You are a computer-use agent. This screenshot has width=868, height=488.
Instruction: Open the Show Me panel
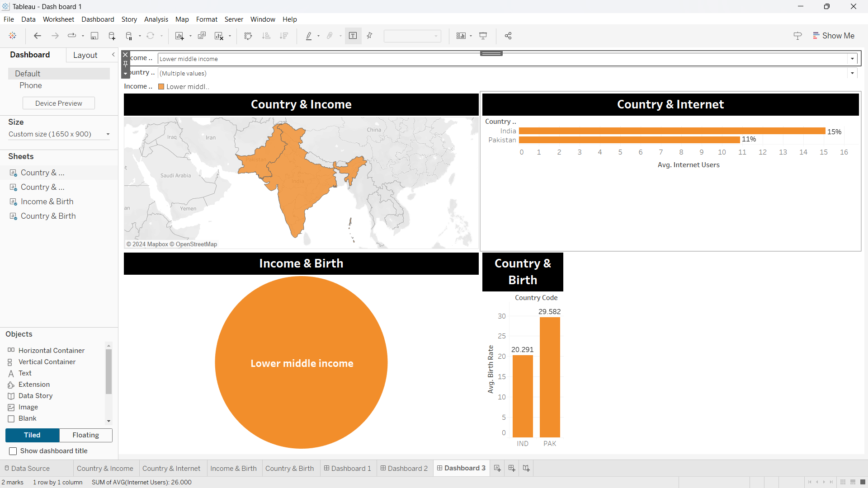click(x=834, y=36)
